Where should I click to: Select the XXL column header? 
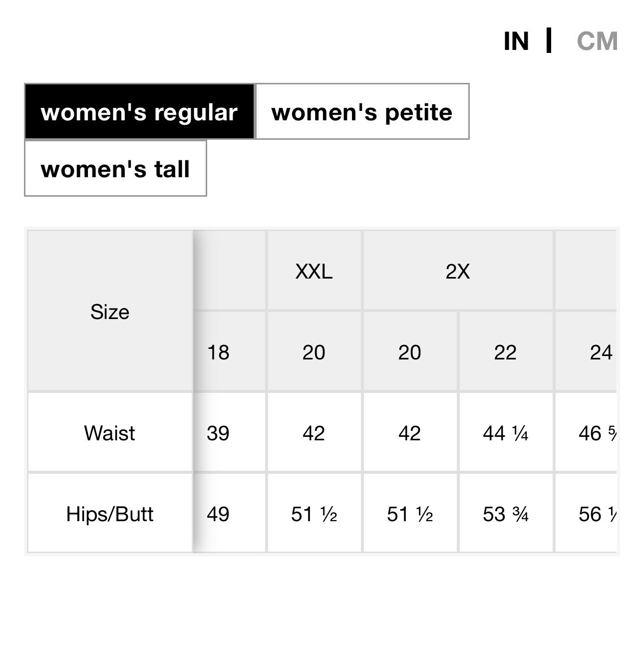pyautogui.click(x=314, y=272)
